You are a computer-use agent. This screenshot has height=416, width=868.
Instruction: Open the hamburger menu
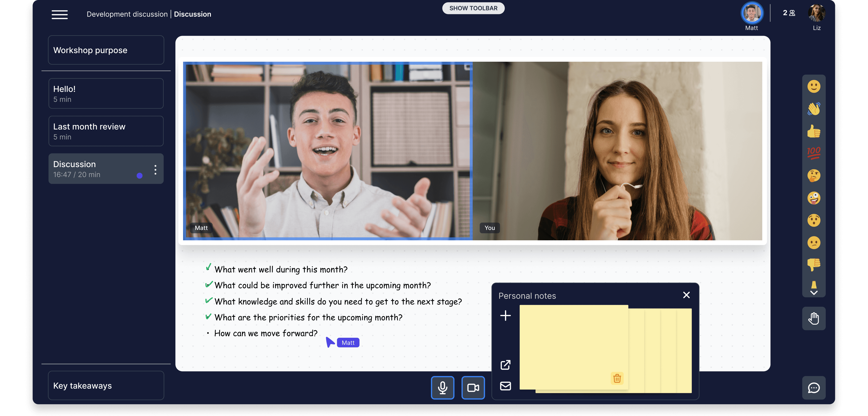pos(60,14)
